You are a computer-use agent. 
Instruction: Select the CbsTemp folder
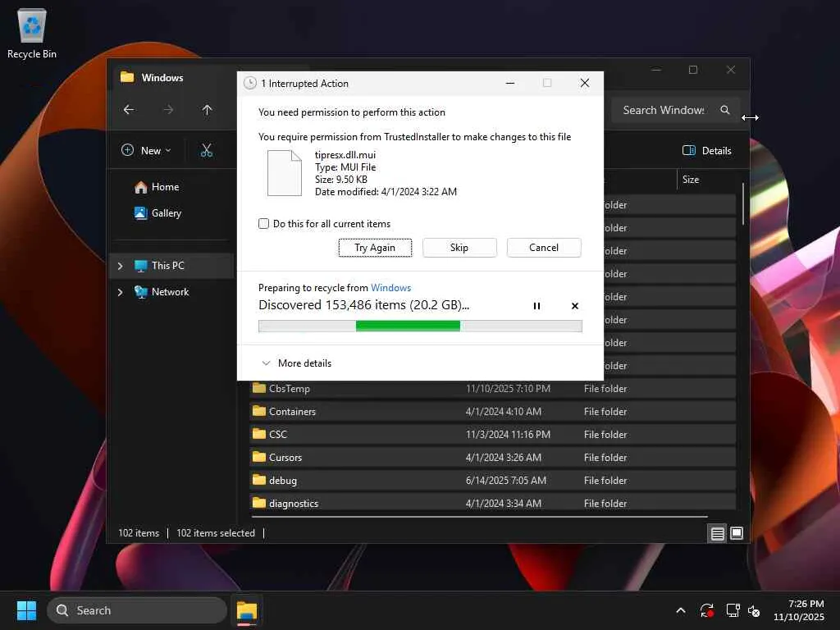(x=493, y=388)
